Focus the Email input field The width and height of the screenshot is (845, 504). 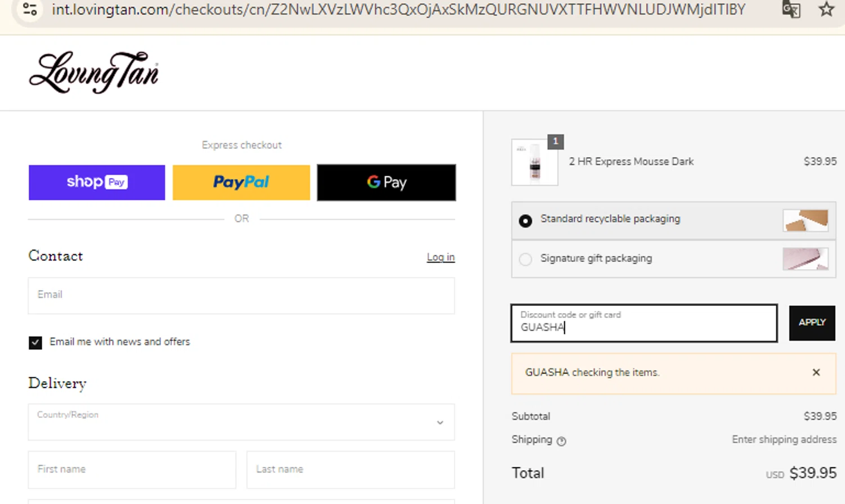click(x=241, y=296)
